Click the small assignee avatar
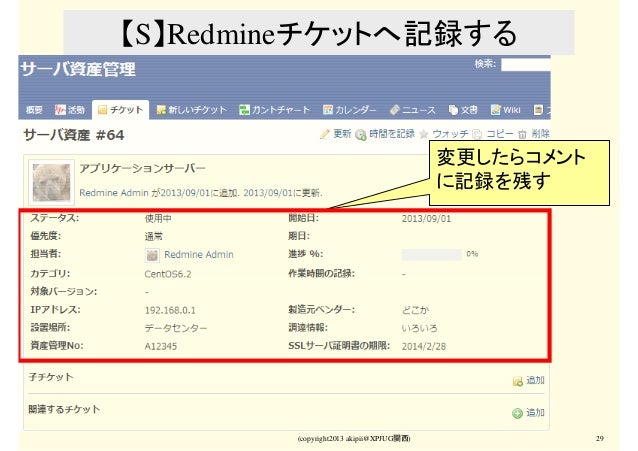Viewport: 638px width, 451px height. (152, 255)
